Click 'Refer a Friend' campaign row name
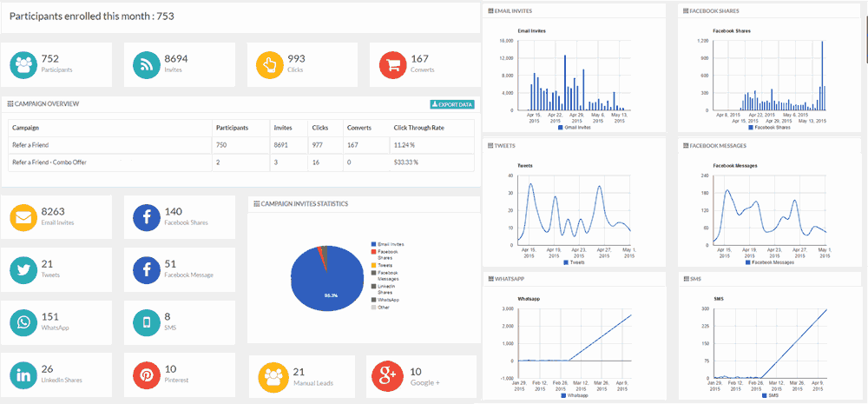The image size is (868, 404). pos(29,145)
